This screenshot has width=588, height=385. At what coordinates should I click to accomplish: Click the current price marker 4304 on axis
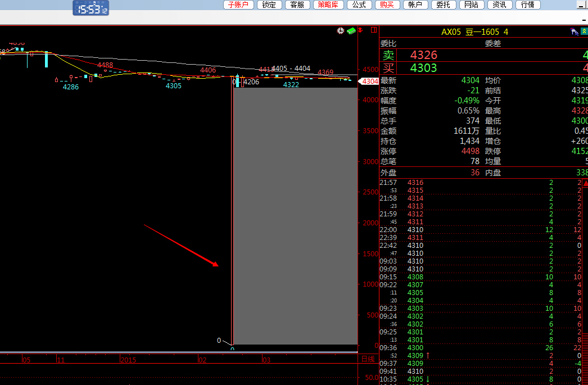click(369, 81)
